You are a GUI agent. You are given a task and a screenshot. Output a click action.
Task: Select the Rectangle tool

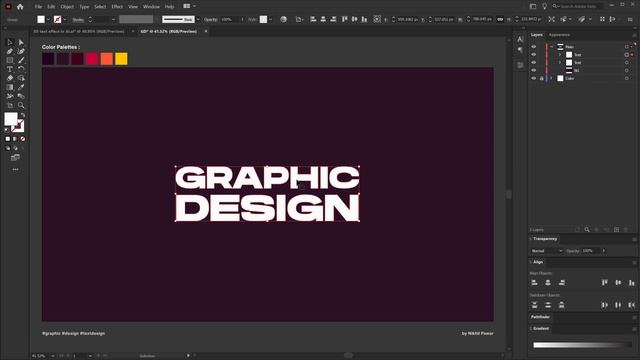coord(10,60)
